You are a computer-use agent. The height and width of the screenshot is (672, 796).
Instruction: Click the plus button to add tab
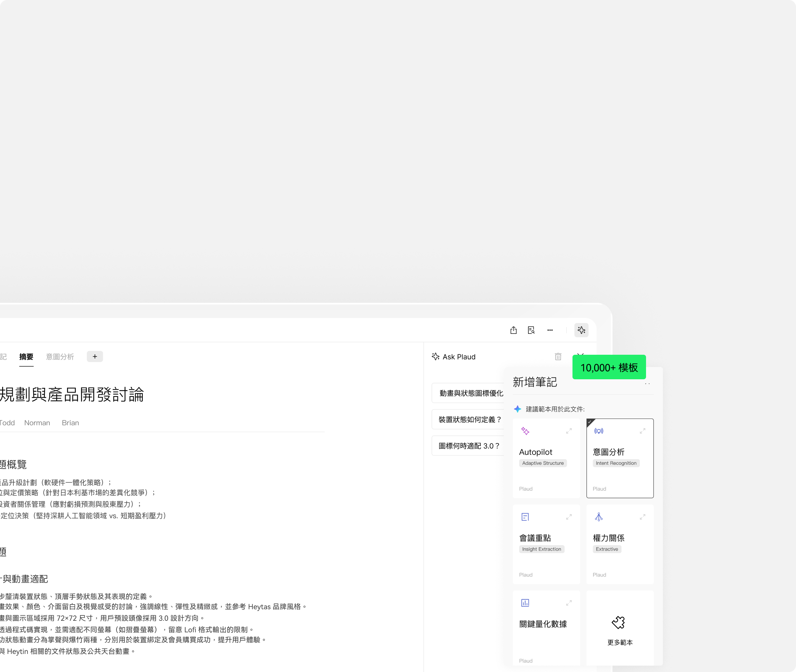tap(95, 357)
